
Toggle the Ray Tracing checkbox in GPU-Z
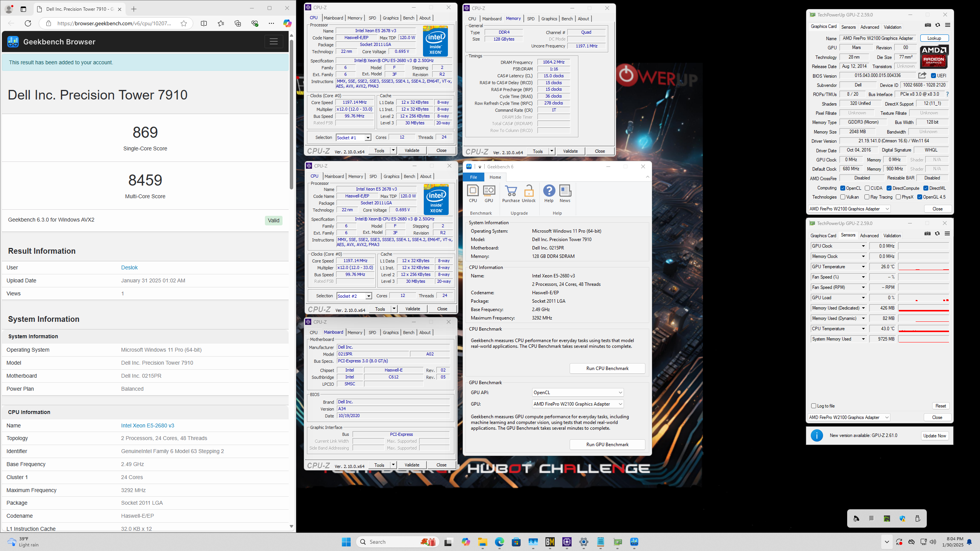867,197
